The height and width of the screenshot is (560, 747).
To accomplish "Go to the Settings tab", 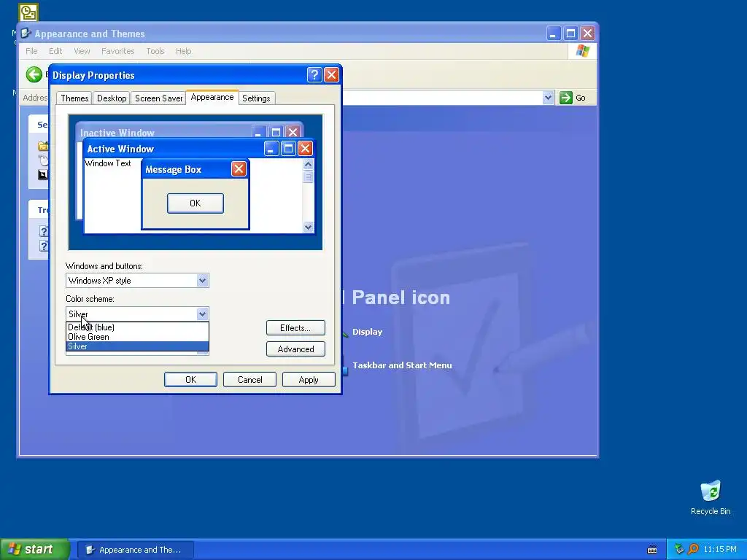I will pyautogui.click(x=256, y=98).
